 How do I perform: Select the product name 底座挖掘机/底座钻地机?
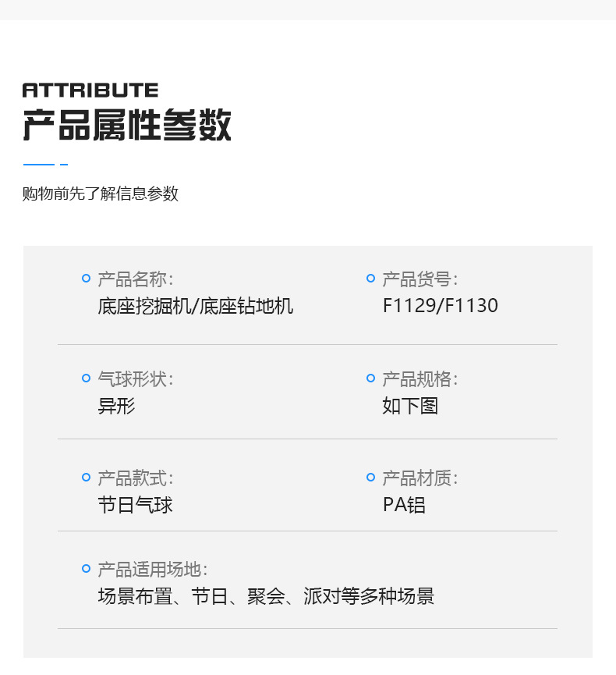pos(196,306)
